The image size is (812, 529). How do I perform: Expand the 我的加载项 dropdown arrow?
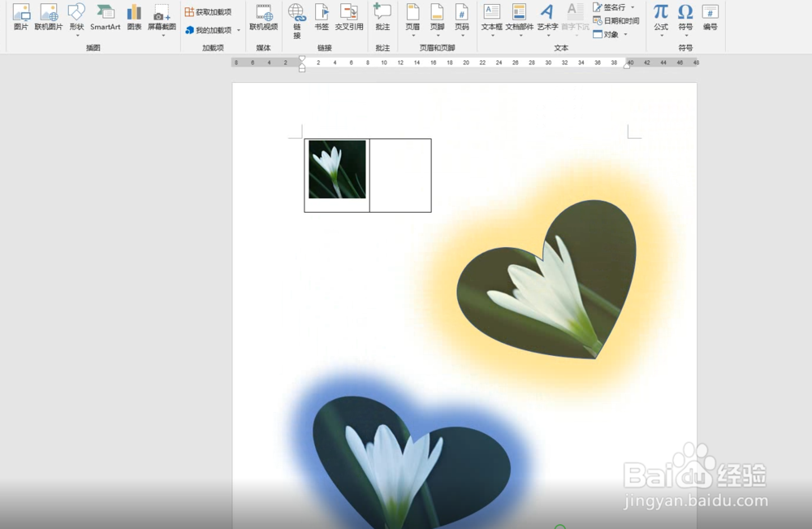(239, 30)
